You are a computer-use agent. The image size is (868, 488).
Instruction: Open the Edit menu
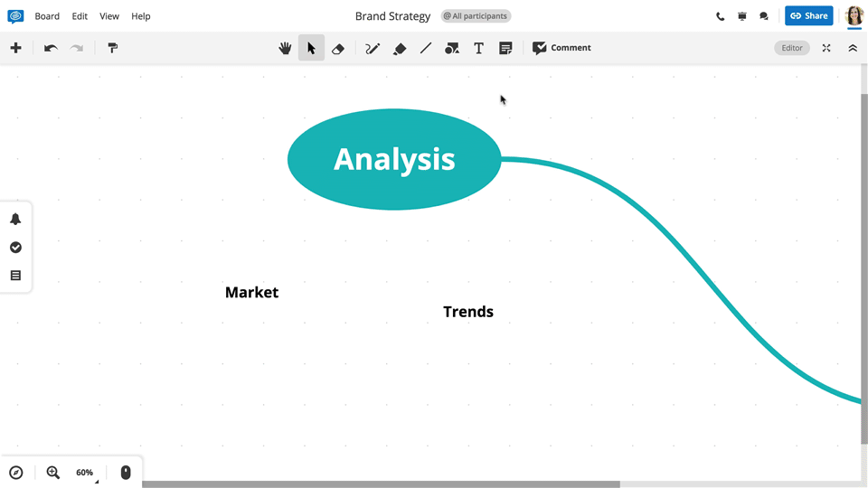pos(80,16)
